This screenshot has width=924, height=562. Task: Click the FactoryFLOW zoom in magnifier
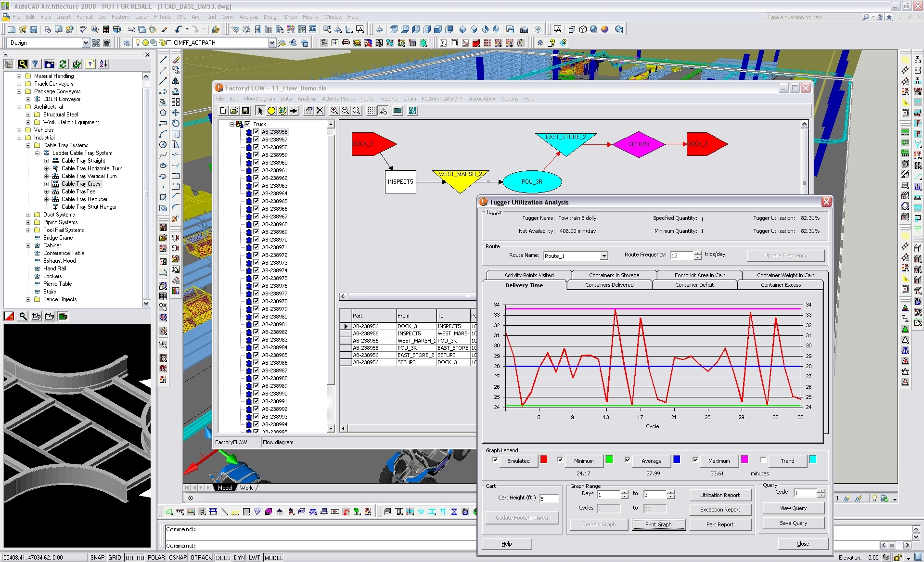[x=334, y=111]
